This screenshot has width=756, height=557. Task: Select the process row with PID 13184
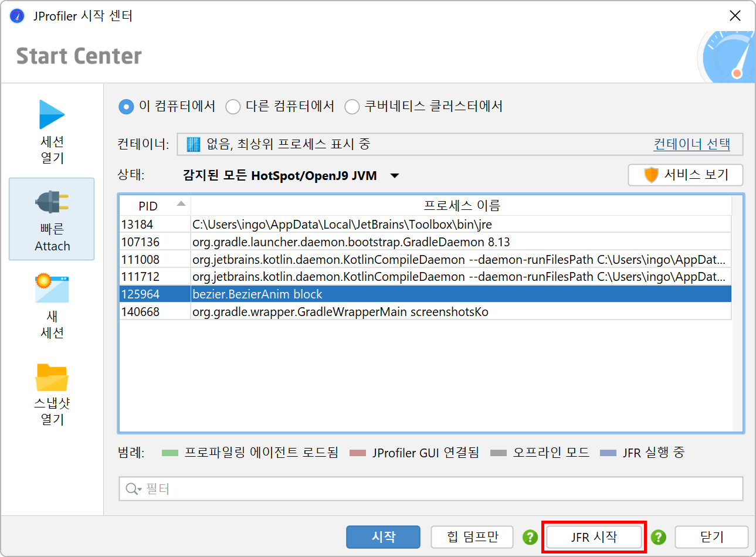[425, 225]
